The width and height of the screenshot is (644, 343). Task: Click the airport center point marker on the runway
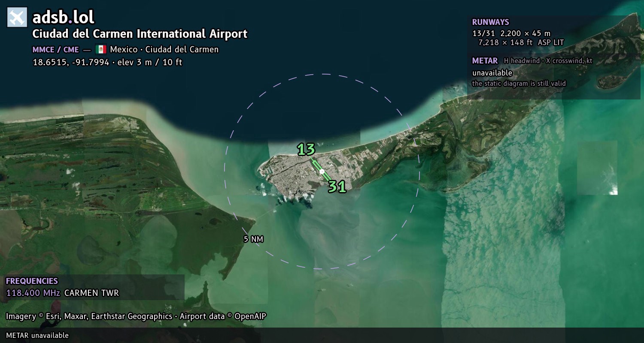coord(322,171)
